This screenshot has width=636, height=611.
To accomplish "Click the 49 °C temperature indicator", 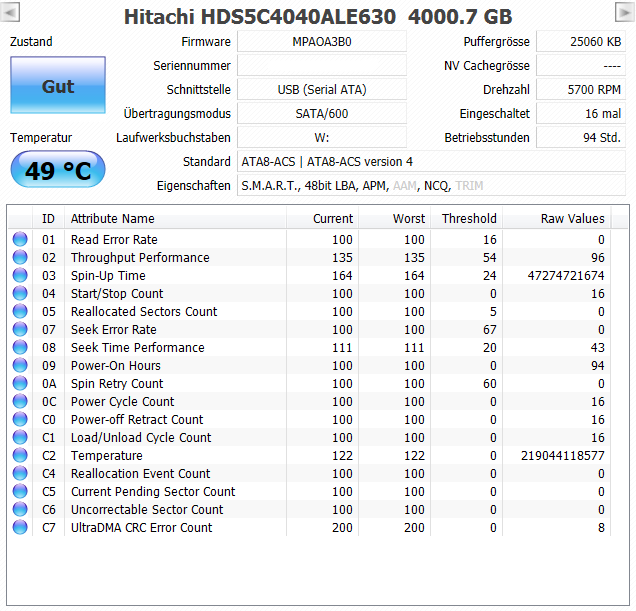I will click(58, 170).
